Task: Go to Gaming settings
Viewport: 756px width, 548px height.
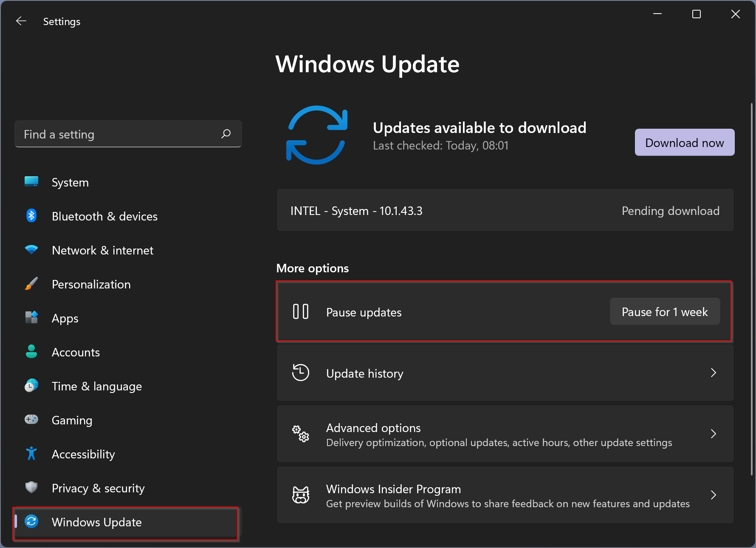Action: coord(127,420)
